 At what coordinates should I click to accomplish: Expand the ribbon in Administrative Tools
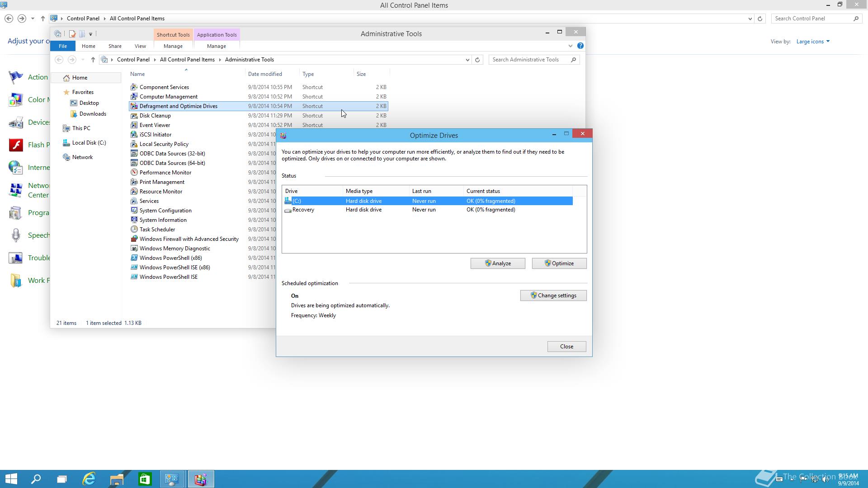[570, 46]
